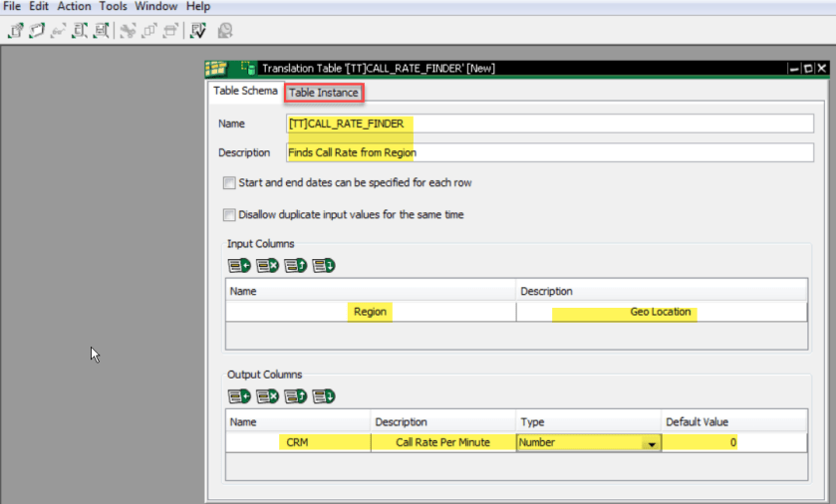Click the Name field containing [TT]CALL_RATE_FINDER
The image size is (836, 504).
(548, 124)
